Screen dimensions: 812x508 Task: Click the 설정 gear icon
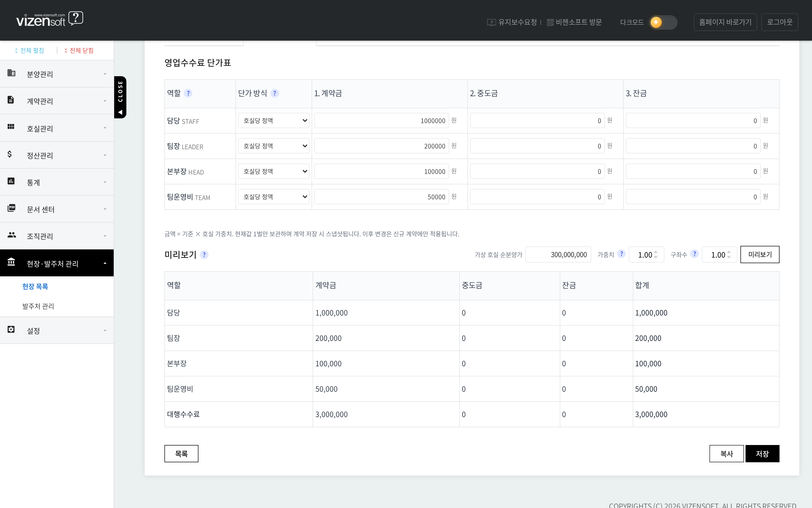[11, 329]
